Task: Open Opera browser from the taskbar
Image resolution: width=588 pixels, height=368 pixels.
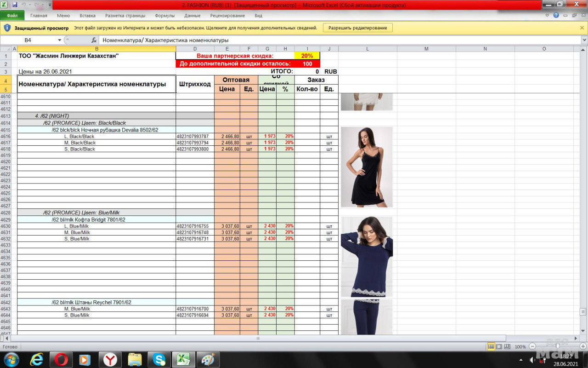Action: (x=61, y=359)
